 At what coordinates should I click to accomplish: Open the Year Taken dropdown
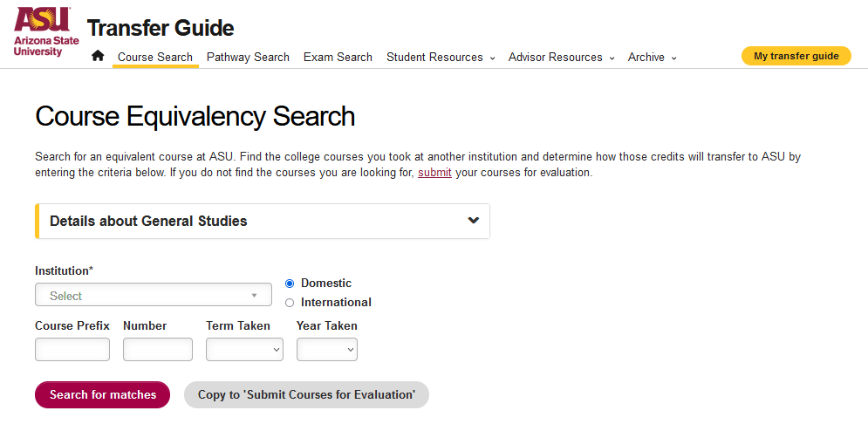point(327,349)
